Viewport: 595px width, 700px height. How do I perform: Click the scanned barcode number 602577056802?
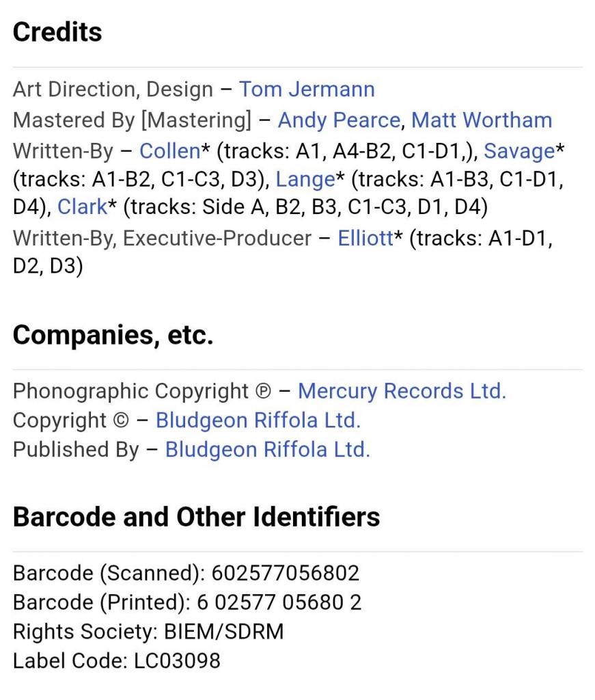coord(286,574)
